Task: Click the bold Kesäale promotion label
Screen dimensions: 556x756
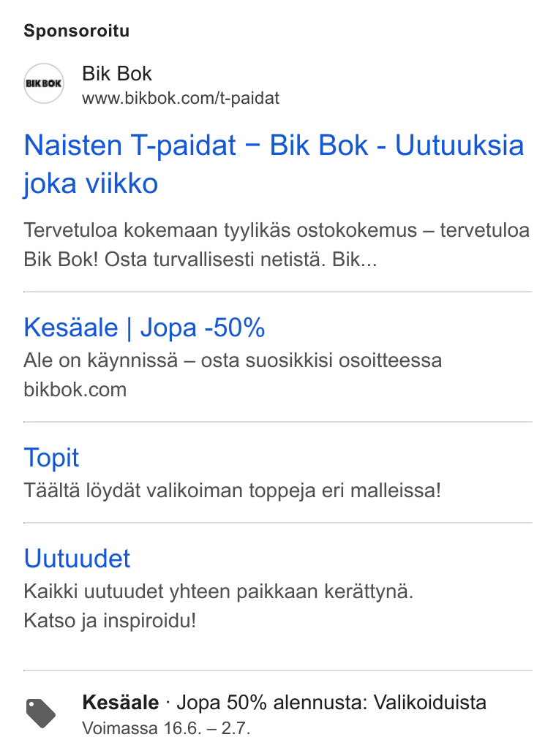Action: [121, 703]
